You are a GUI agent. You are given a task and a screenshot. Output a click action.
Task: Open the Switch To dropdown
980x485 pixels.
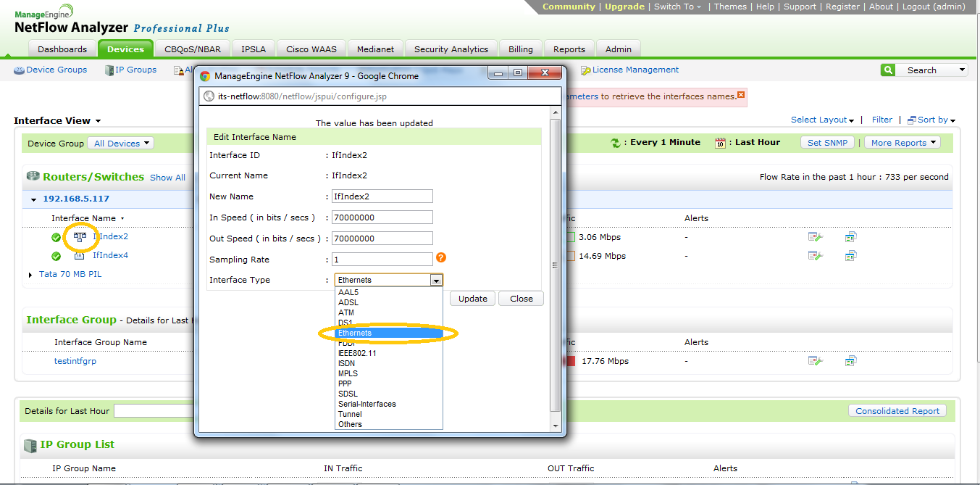point(677,7)
